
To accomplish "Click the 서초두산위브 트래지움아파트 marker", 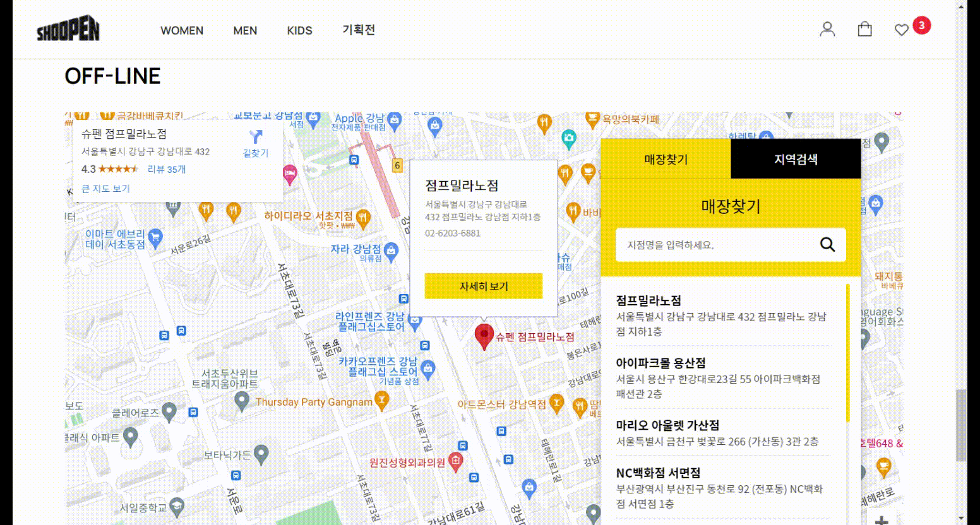I will [241, 399].
